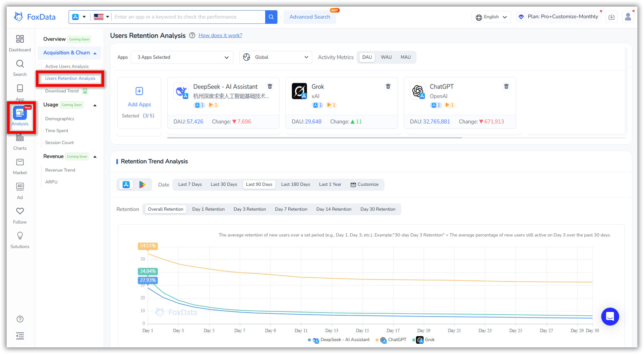The width and height of the screenshot is (644, 354).
Task: Delete DeepSeek app with trash icon
Action: click(x=270, y=86)
